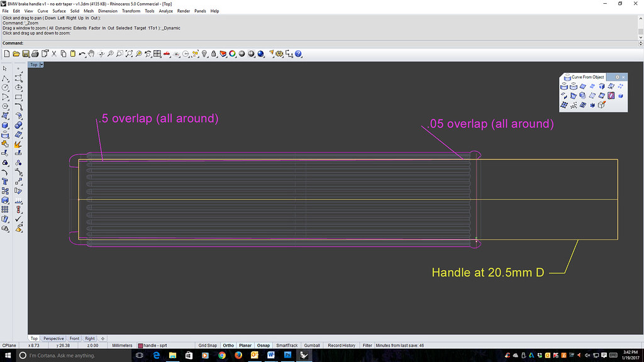
Task: Click the Cortana search box
Action: pos(74,356)
